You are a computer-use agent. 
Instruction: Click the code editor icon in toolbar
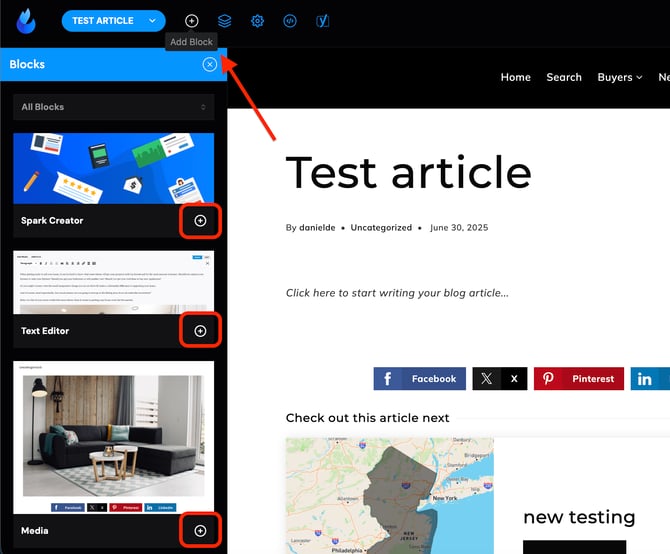tap(290, 21)
